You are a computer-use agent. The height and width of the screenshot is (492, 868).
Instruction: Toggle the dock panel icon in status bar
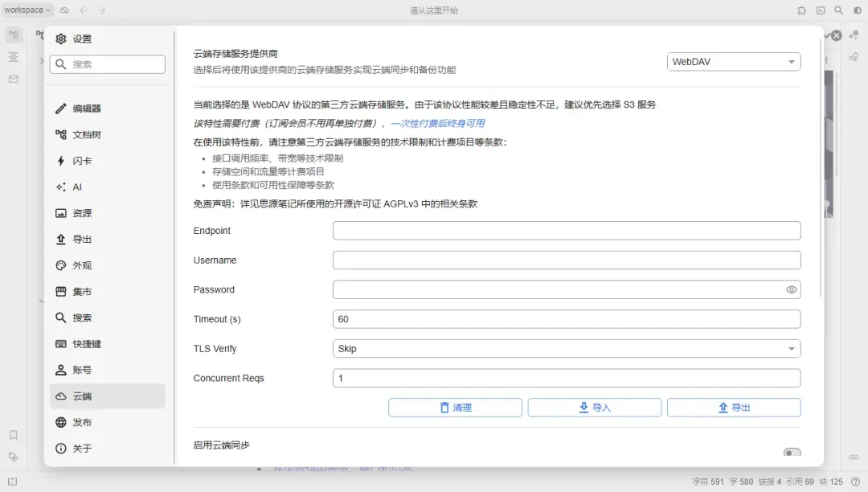point(13,482)
